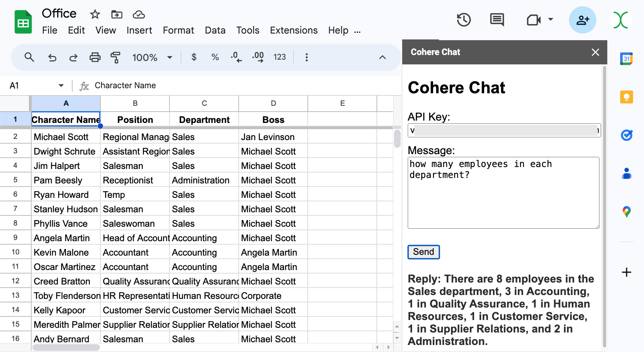Open the Data menu
This screenshot has height=352, width=644.
tap(215, 30)
